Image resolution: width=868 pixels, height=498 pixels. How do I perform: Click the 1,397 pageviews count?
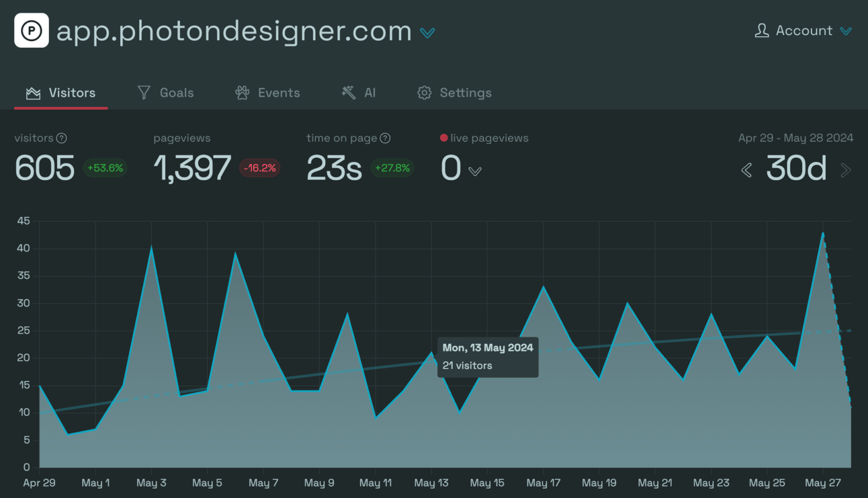(193, 168)
